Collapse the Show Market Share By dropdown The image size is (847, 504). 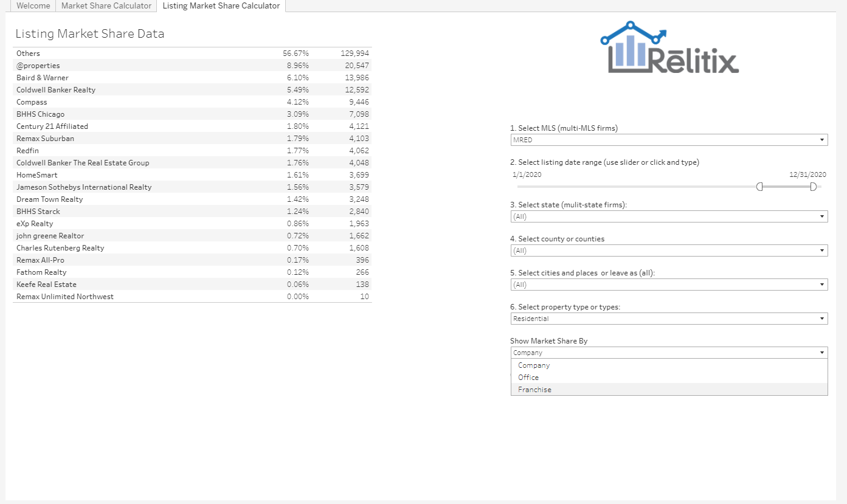tap(669, 353)
